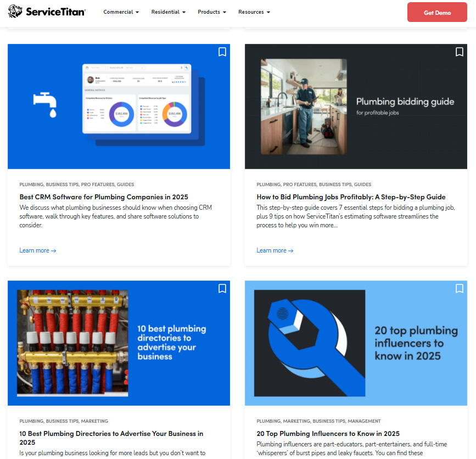476x459 pixels.
Task: Save the 20 top plumbing influencers card bookmark
Action: coord(460,288)
